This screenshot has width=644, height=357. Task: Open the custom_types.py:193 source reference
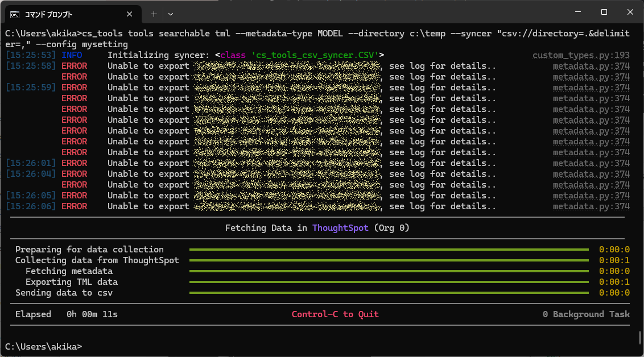(581, 55)
